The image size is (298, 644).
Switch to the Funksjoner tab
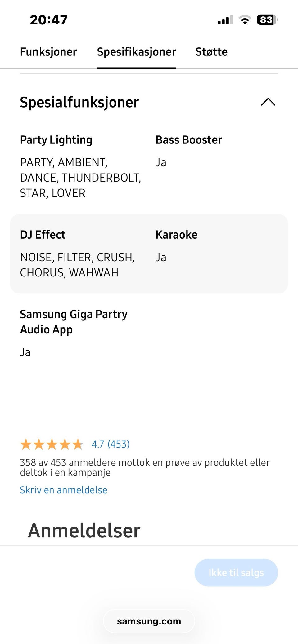click(48, 52)
